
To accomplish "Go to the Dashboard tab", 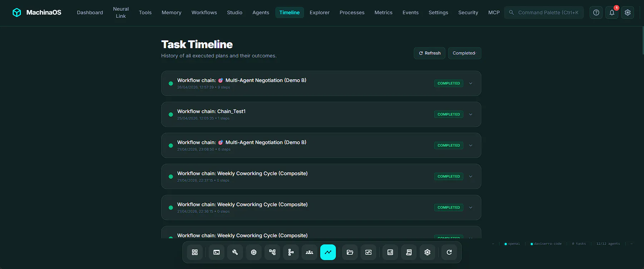I will [90, 12].
